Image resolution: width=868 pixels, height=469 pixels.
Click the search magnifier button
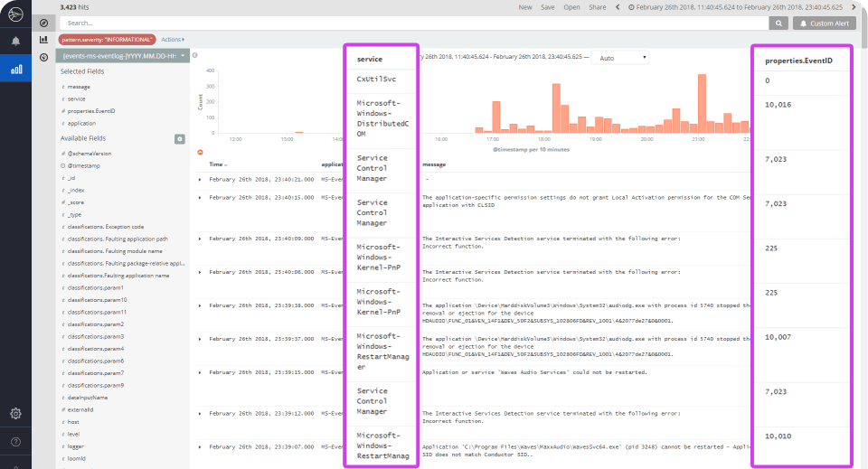pos(778,23)
